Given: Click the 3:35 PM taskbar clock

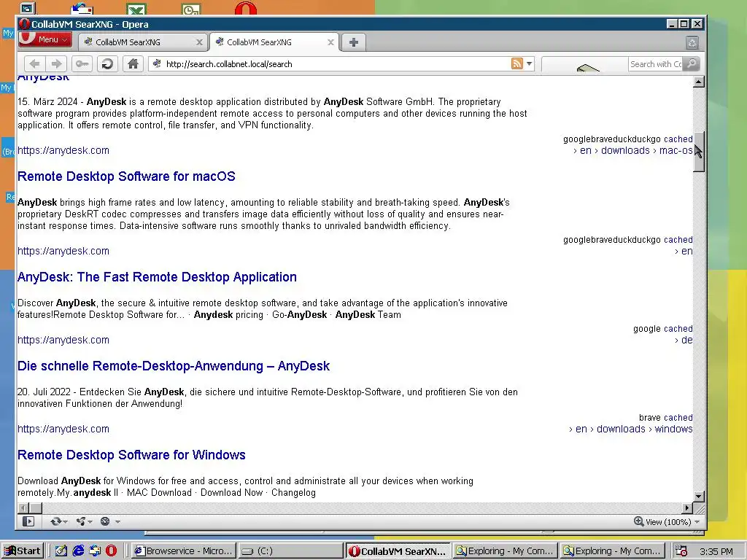Looking at the screenshot, I should pyautogui.click(x=716, y=551).
